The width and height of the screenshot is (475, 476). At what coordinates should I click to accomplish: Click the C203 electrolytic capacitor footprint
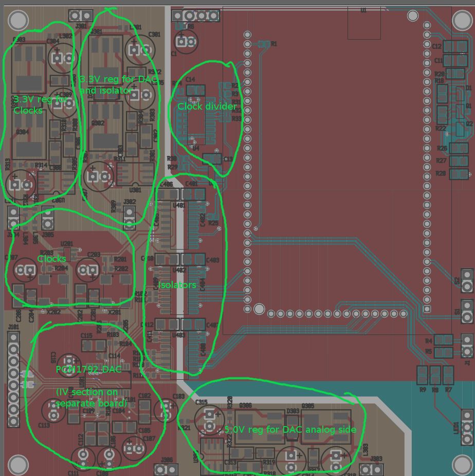tap(88, 270)
